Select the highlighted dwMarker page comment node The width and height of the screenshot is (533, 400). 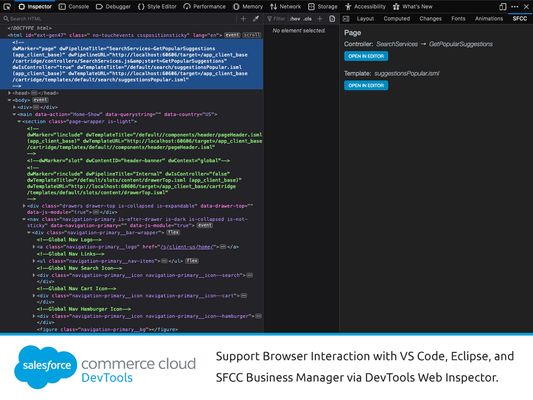click(131, 64)
